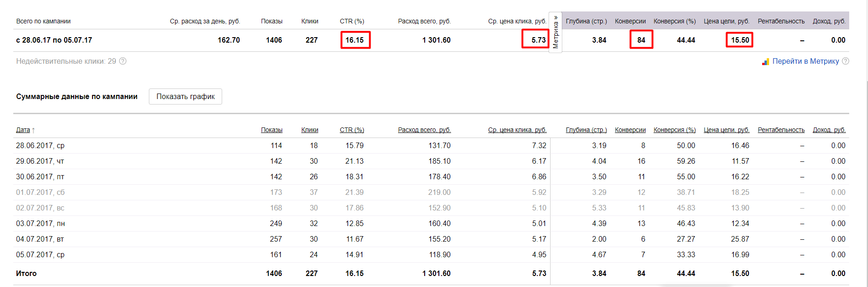This screenshot has width=868, height=287.
Task: Sort by underlined Конверсии column header
Action: (x=630, y=130)
